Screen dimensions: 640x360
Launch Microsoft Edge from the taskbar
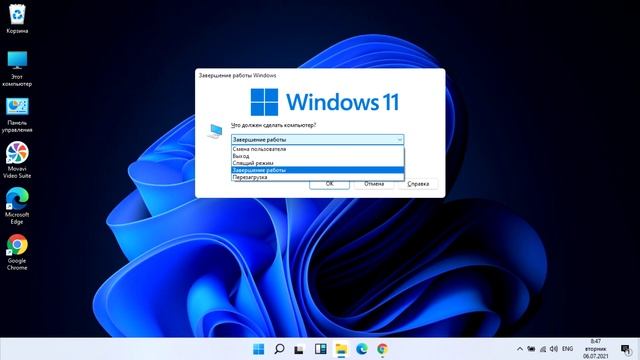tap(362, 349)
